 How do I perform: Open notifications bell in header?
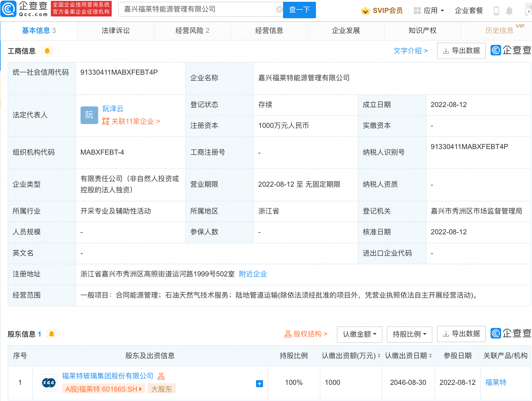click(509, 11)
